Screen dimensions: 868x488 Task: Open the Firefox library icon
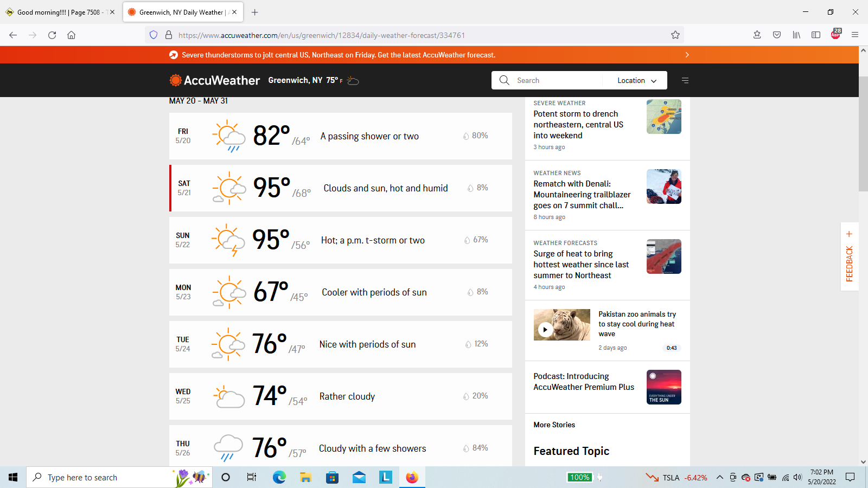(796, 35)
